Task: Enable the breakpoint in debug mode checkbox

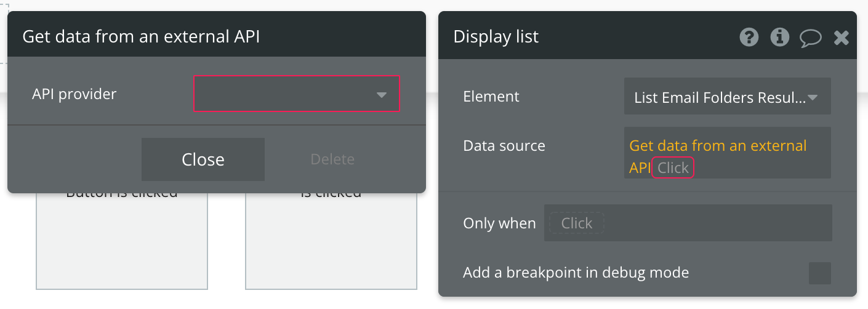Action: pyautogui.click(x=819, y=273)
